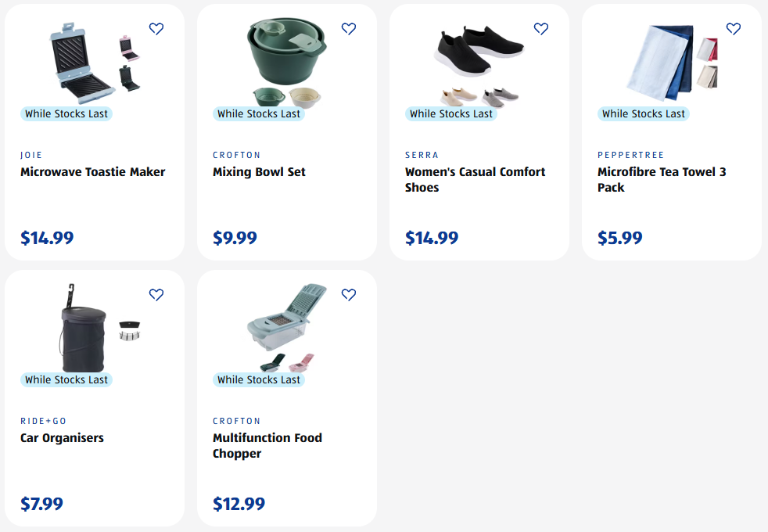The image size is (768, 532).
Task: Click the toastie maker product image
Action: click(83, 63)
